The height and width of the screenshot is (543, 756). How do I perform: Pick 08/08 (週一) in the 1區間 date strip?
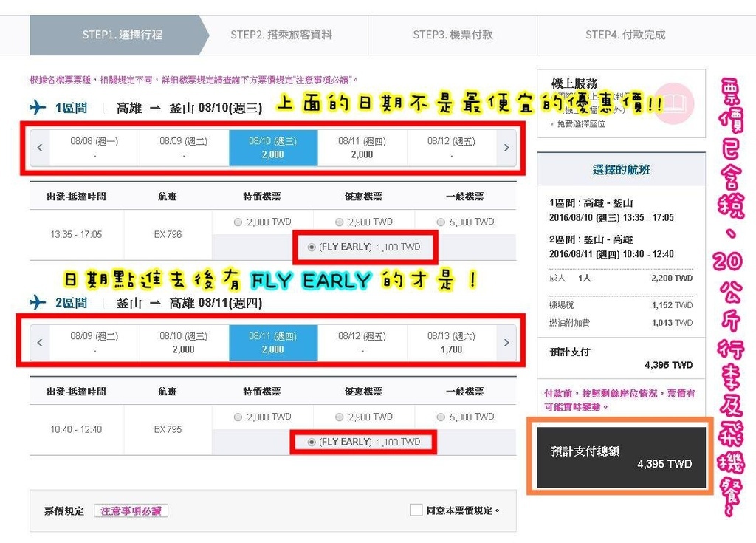(x=94, y=148)
